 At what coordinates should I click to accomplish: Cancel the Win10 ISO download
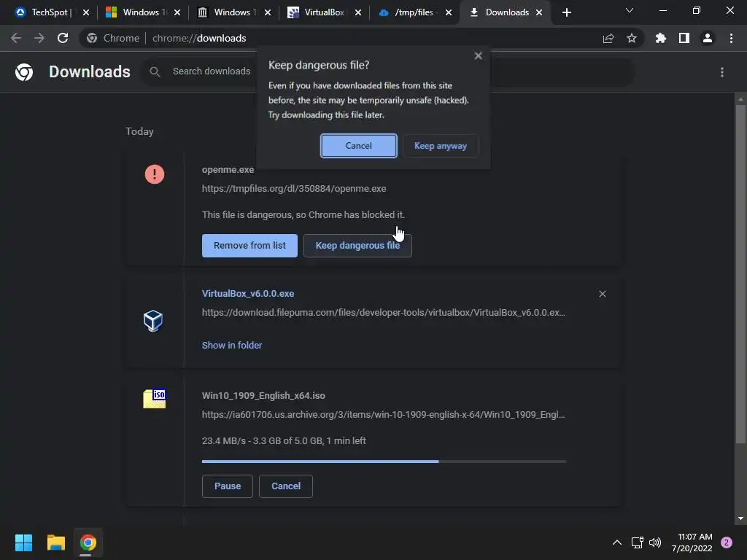tap(286, 486)
